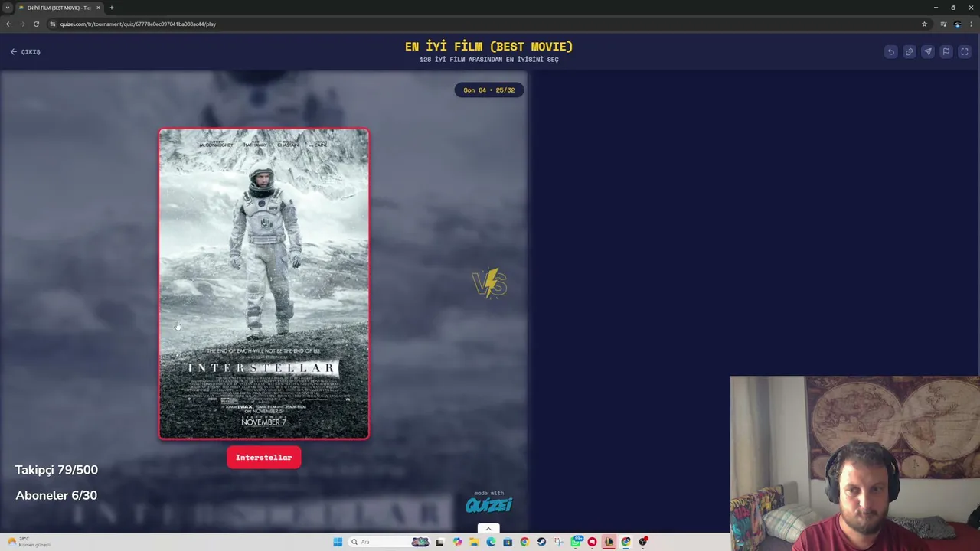Open WhatsApp with 99+ badge in taskbar
The height and width of the screenshot is (551, 980).
(576, 542)
